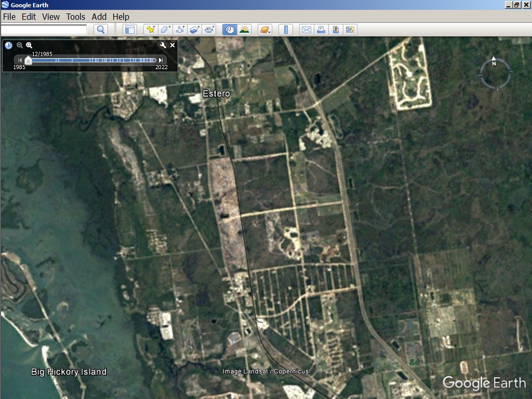Record a tour with camera icon
Screen dimensions: 532x399
pos(209,30)
